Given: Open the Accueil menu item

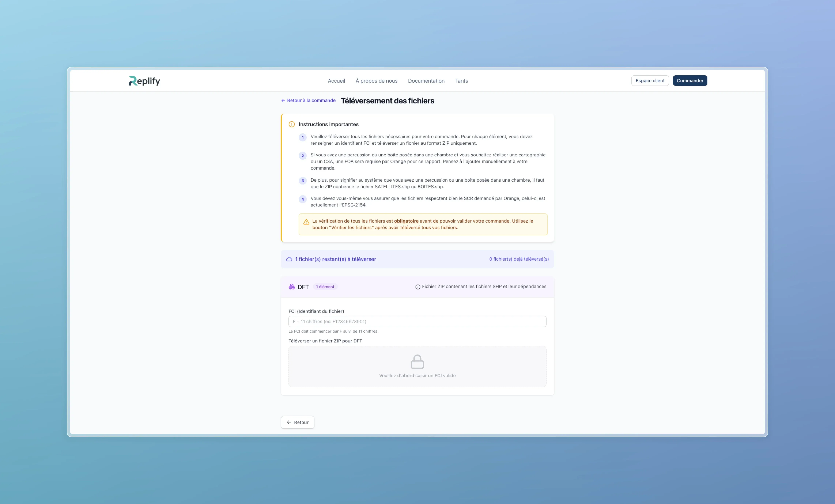Looking at the screenshot, I should pos(336,81).
